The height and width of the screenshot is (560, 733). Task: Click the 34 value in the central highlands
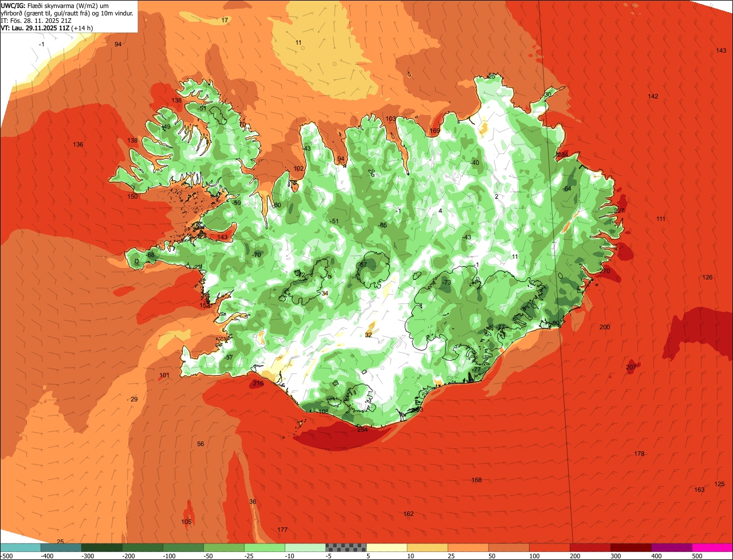325,293
